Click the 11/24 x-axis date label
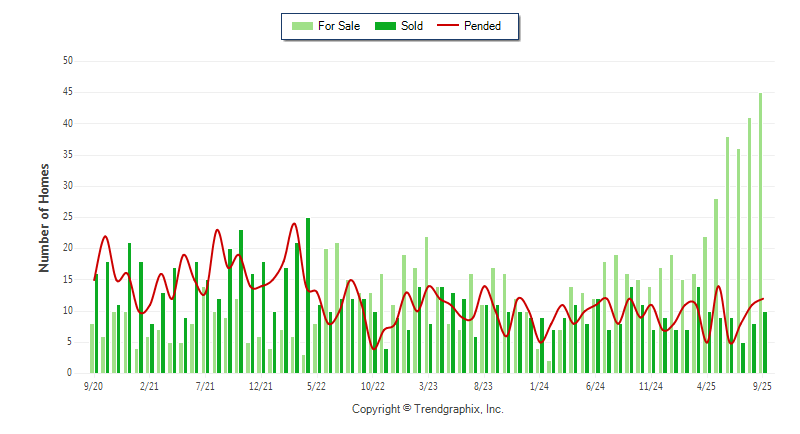The height and width of the screenshot is (434, 800). (651, 385)
